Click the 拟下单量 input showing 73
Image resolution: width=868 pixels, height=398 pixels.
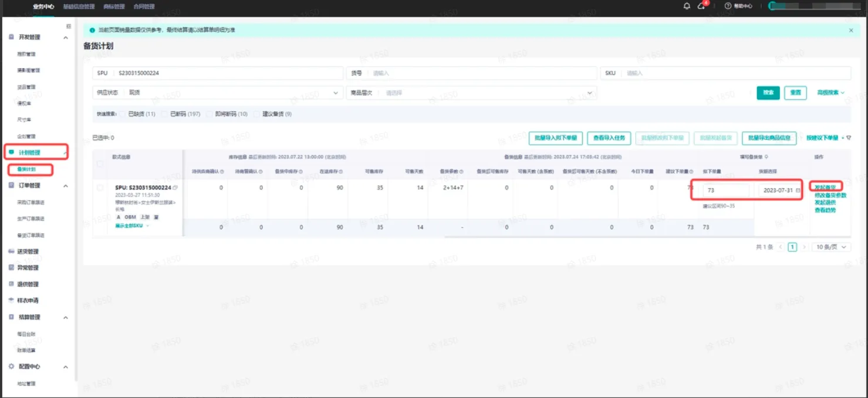tap(726, 191)
